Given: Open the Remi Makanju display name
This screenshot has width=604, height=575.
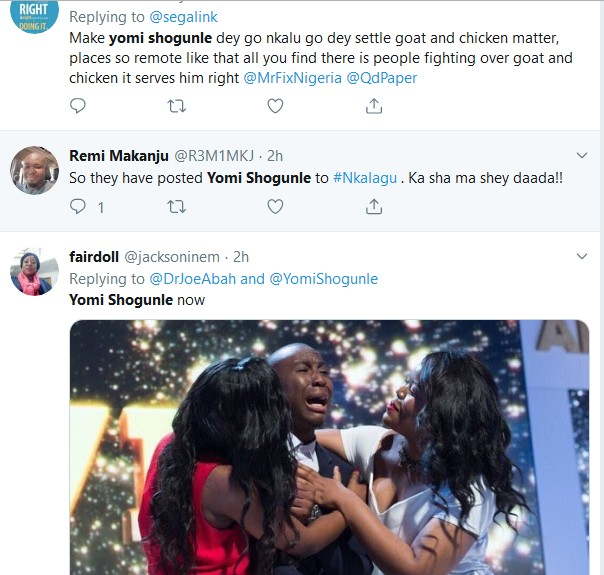Looking at the screenshot, I should [x=118, y=156].
